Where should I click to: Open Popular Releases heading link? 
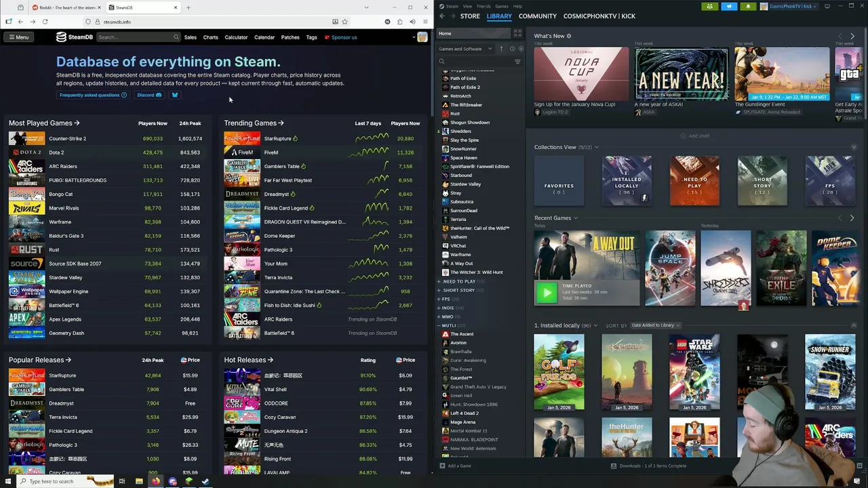point(40,360)
